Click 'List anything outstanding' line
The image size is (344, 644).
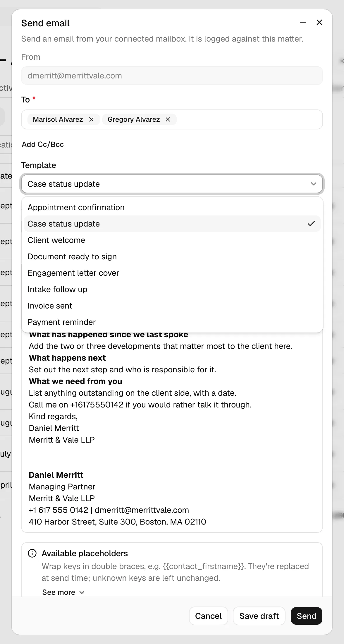click(133, 393)
